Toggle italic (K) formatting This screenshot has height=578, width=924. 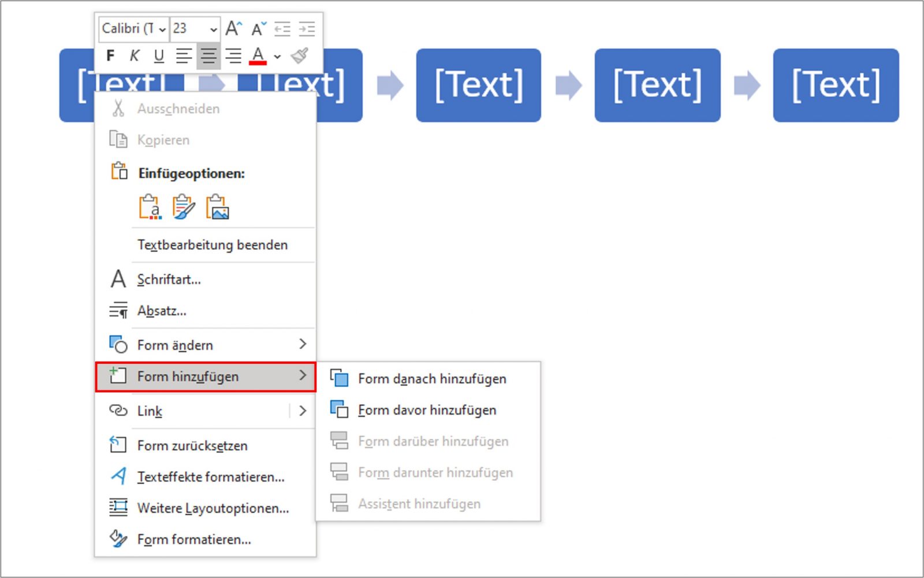coord(134,56)
